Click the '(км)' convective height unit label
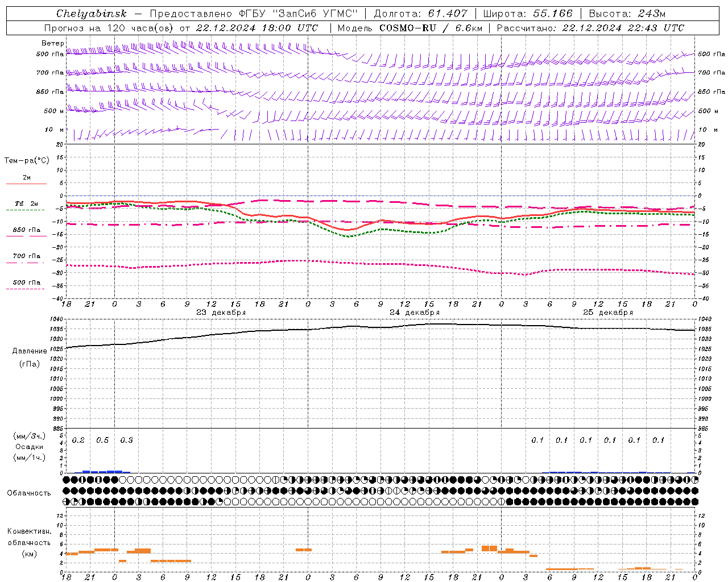The image size is (728, 582). [x=30, y=554]
